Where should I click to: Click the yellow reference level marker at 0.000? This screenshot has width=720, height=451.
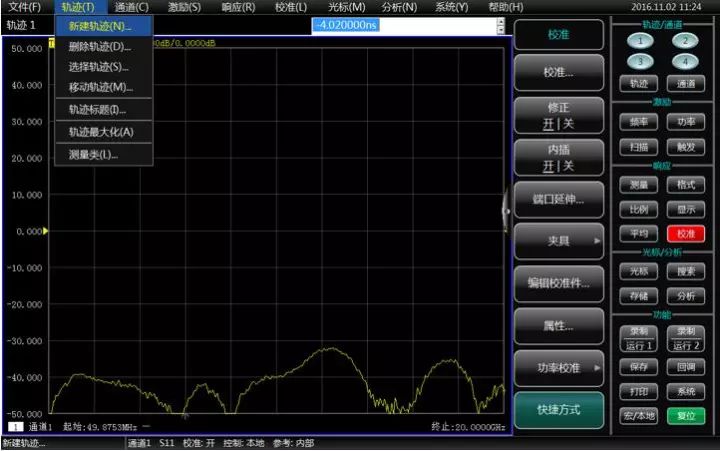45,231
